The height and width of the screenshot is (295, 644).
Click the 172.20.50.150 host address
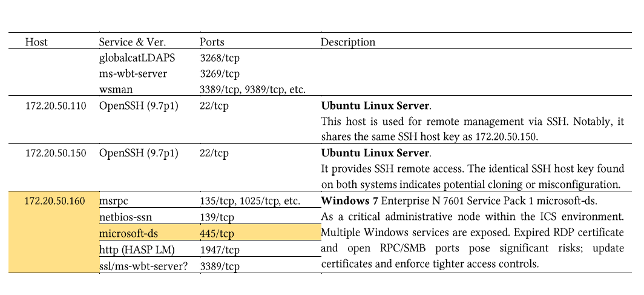(56, 153)
